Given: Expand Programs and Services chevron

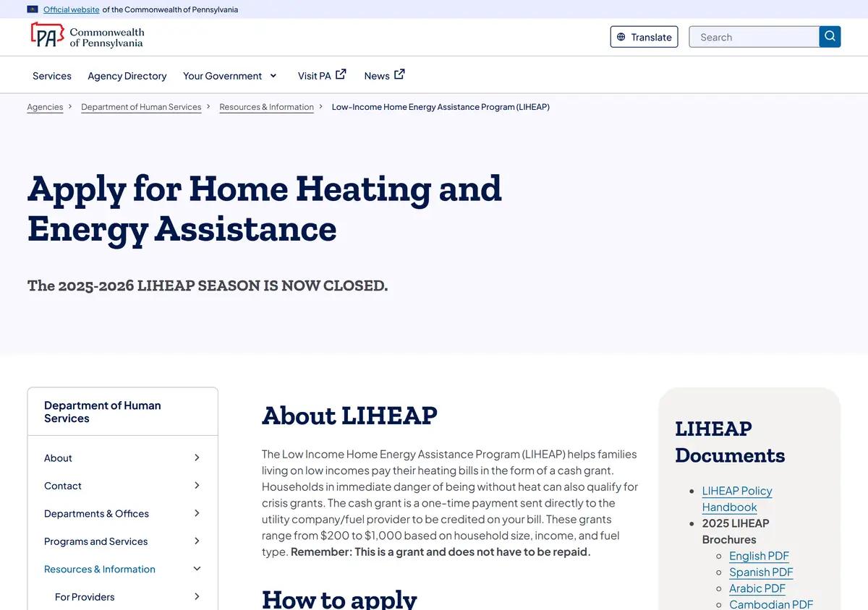Looking at the screenshot, I should 197,541.
